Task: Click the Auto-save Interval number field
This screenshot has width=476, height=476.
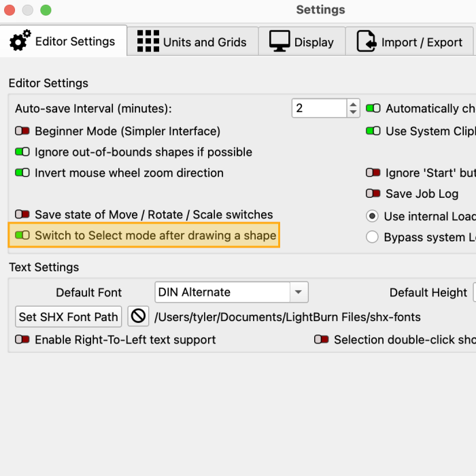Action: (319, 108)
